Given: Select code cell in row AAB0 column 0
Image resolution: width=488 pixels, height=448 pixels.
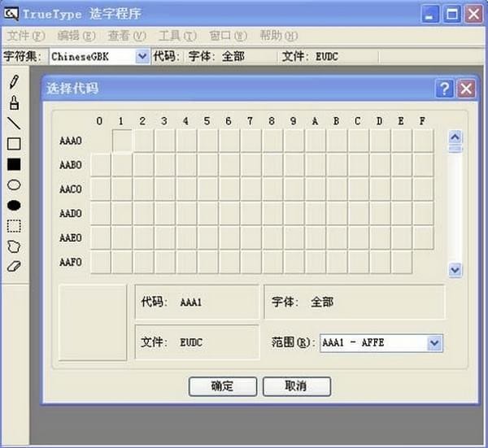Looking at the screenshot, I should click(101, 165).
